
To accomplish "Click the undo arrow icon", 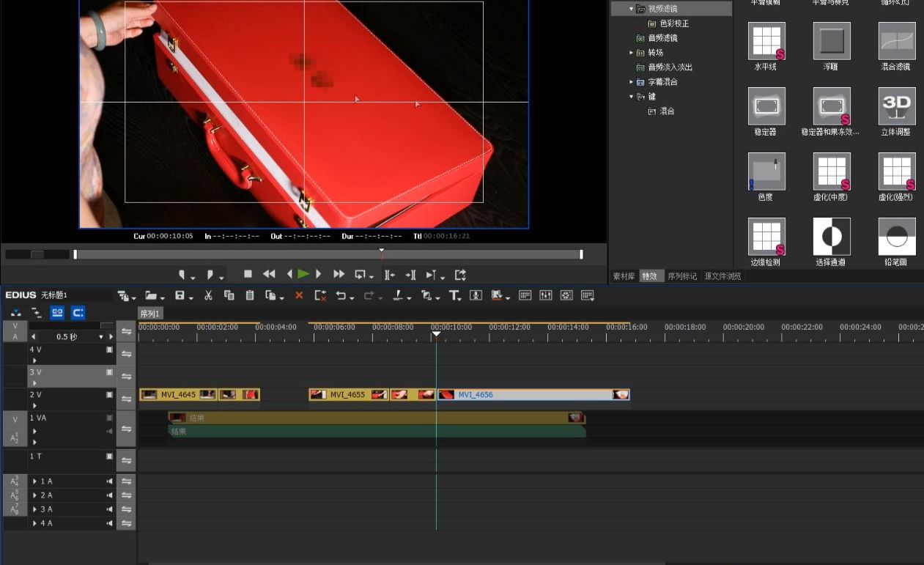I will coord(341,295).
